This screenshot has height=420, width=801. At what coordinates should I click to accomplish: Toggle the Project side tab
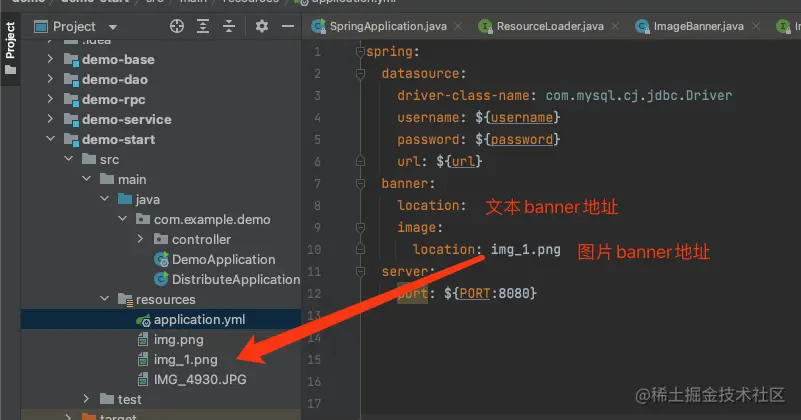[10, 48]
